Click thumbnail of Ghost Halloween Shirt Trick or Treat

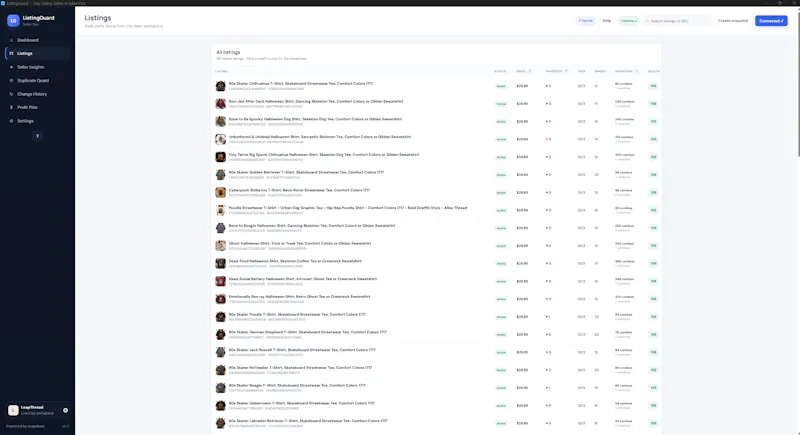click(x=220, y=246)
